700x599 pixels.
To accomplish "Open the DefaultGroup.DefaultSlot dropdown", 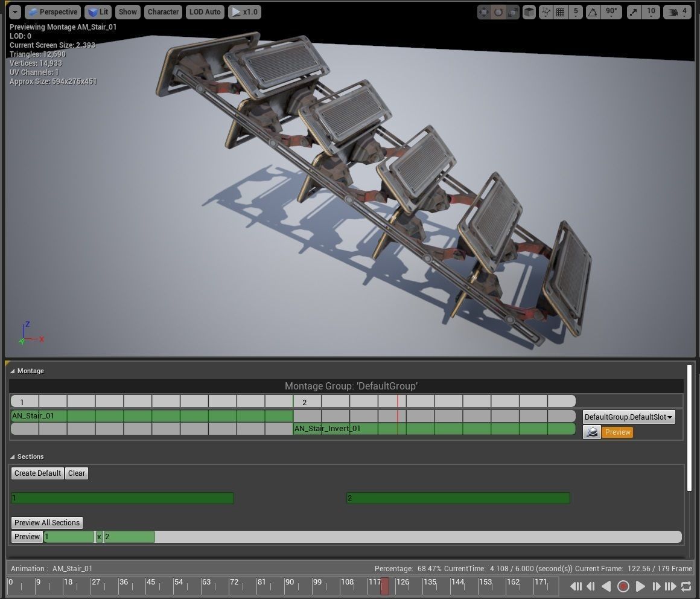I will [629, 417].
